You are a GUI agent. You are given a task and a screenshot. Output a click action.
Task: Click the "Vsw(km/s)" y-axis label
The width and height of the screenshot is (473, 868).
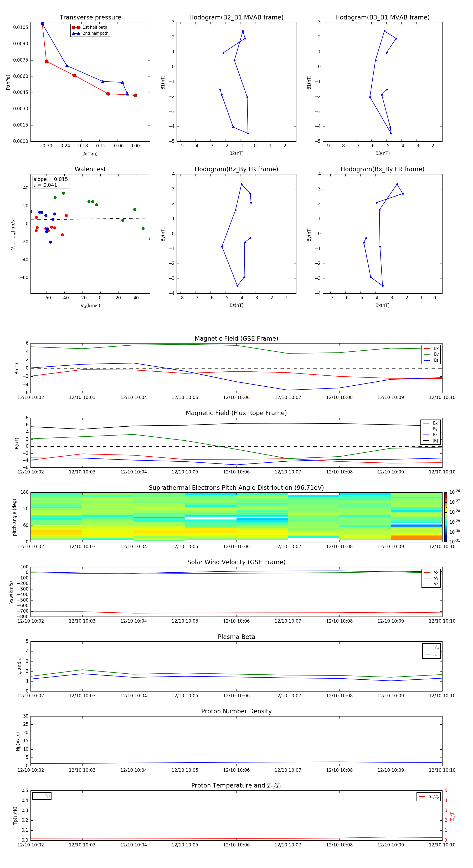[x=11, y=592]
